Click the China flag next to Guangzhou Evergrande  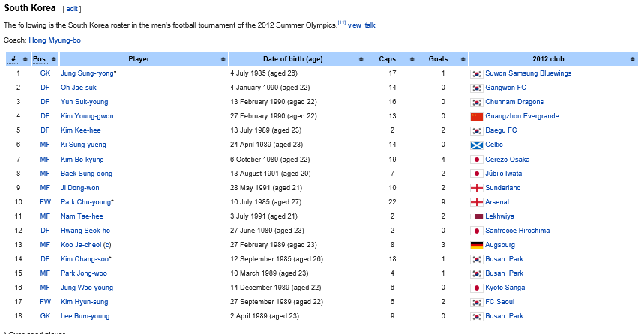click(x=476, y=117)
